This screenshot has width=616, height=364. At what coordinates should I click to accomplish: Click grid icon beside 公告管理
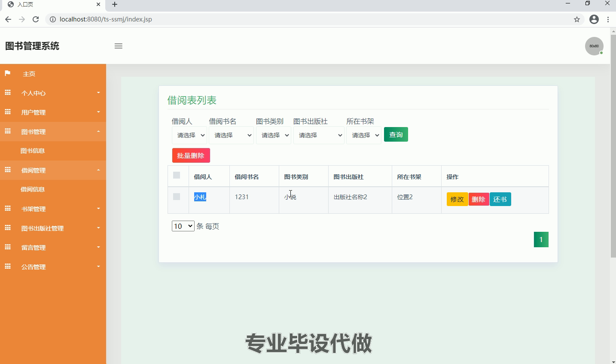[x=8, y=267]
